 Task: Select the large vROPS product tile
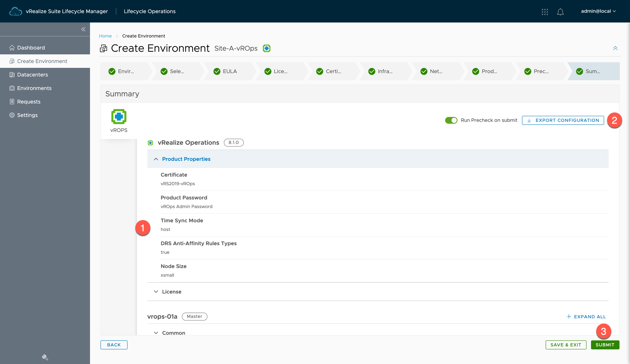(119, 121)
